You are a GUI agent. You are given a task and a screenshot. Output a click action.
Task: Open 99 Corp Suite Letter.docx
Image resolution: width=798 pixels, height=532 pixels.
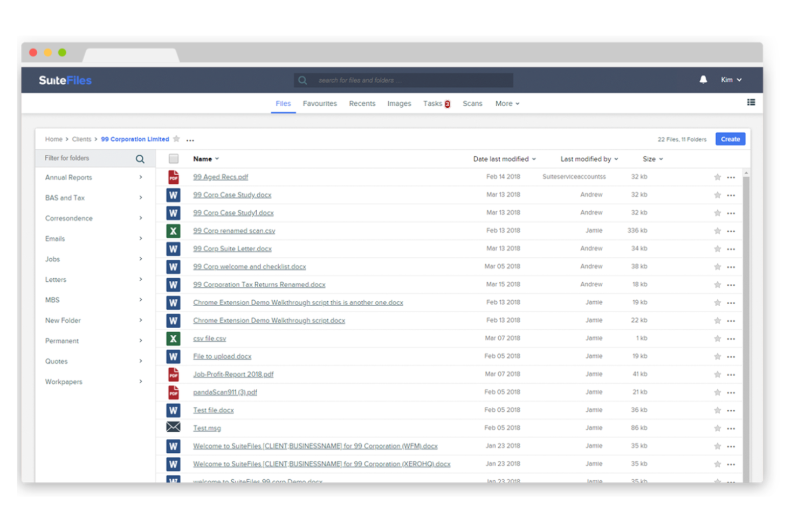pyautogui.click(x=232, y=248)
